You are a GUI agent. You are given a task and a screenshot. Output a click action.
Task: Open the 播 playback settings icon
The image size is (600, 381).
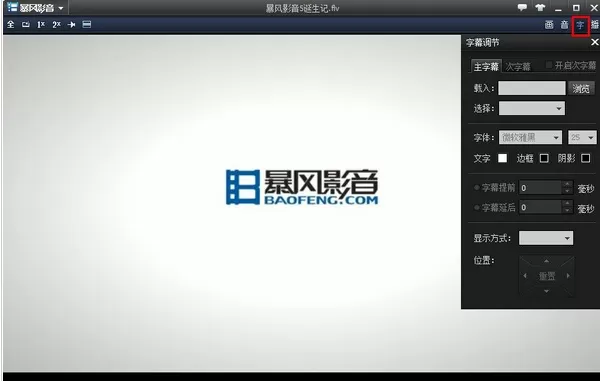point(595,25)
